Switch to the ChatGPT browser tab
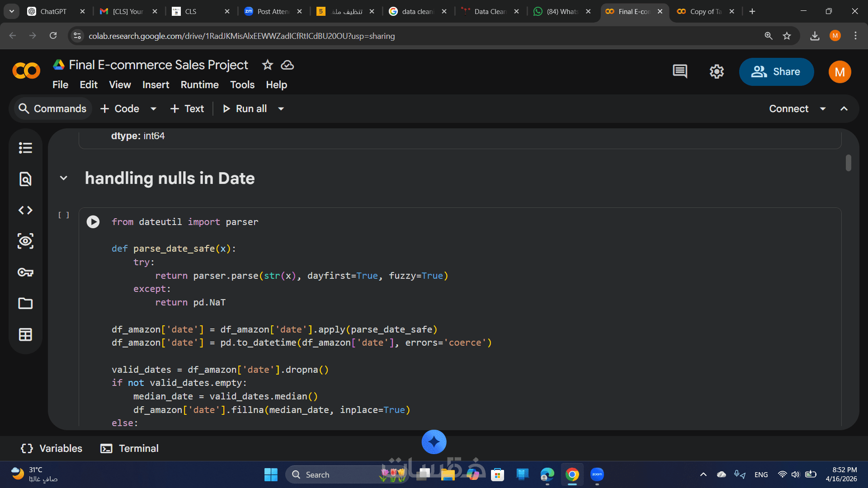This screenshot has height=488, width=868. [53, 11]
